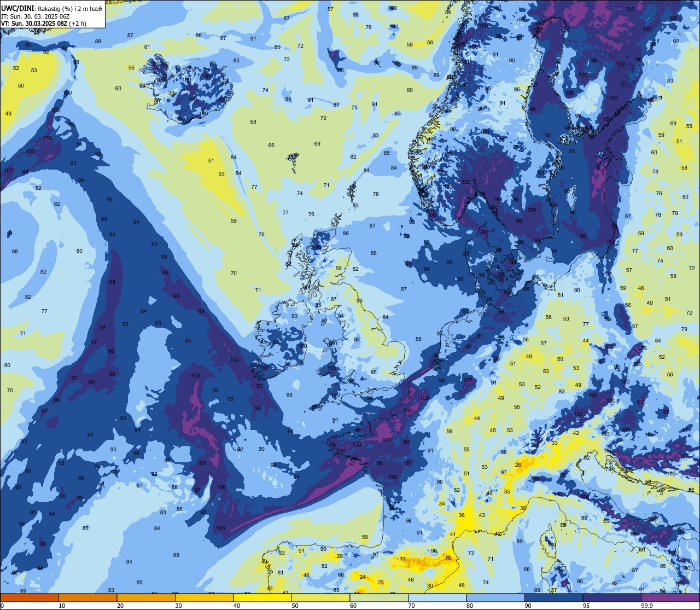Click the yellow legend segment between 40 and 50
The height and width of the screenshot is (610, 700).
262,597
